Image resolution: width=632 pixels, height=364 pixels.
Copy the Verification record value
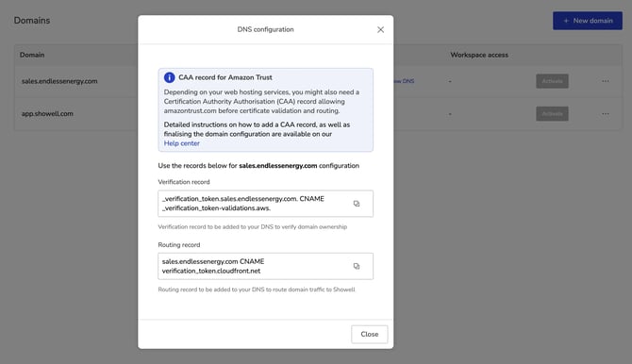pos(357,204)
